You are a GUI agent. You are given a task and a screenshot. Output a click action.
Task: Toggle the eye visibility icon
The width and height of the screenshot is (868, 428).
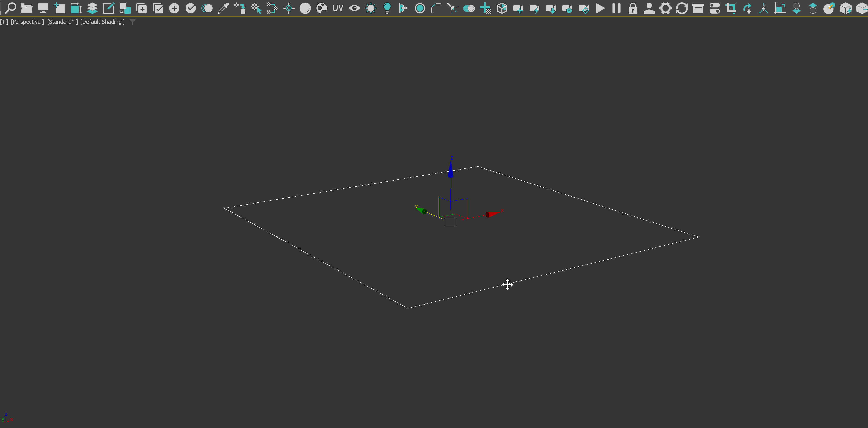pos(354,8)
